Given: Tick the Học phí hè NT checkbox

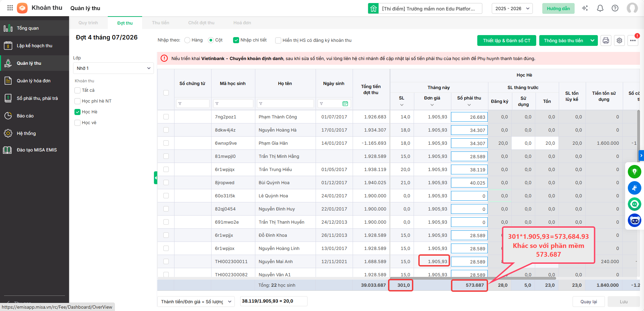Looking at the screenshot, I should coord(77,101).
